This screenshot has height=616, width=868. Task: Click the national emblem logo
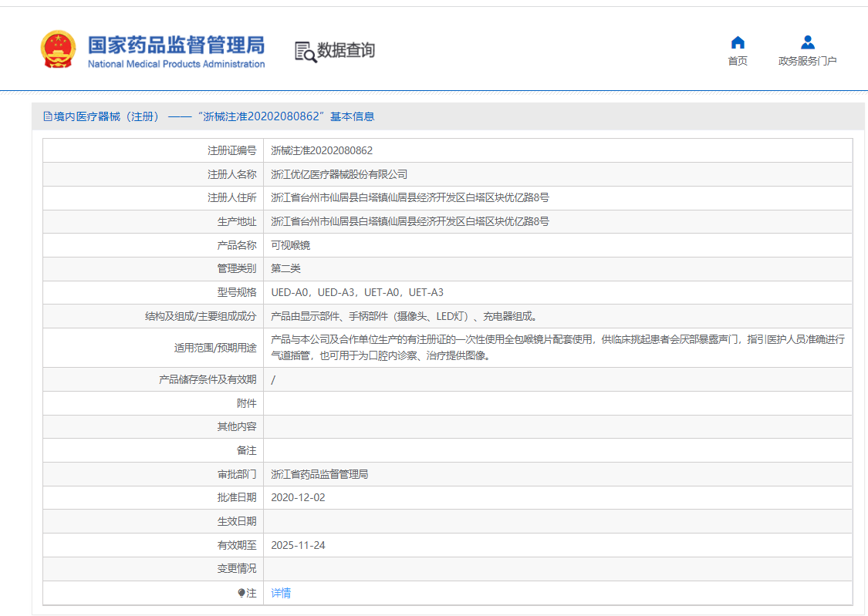click(58, 49)
